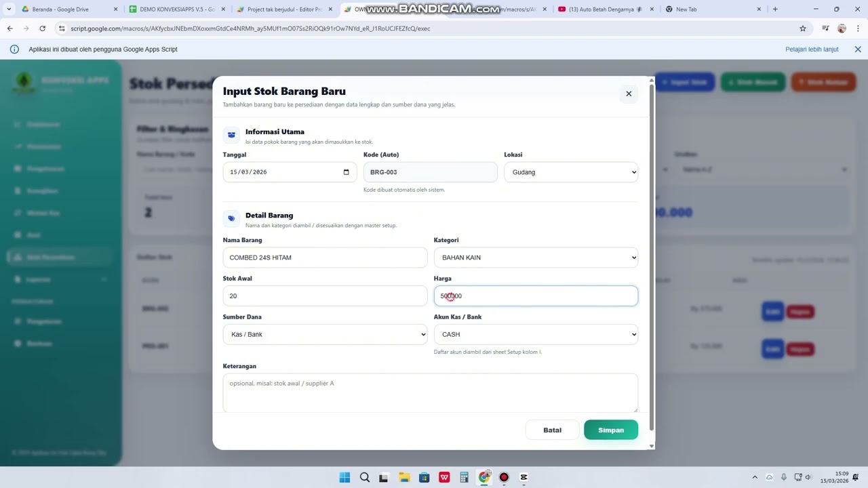Bookmark this page with the star
Viewport: 868px width, 488px height.
point(803,28)
